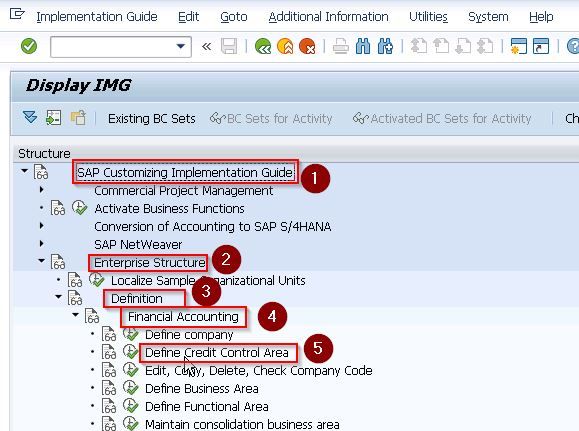Open the Help menu
The height and width of the screenshot is (431, 579).
(541, 17)
